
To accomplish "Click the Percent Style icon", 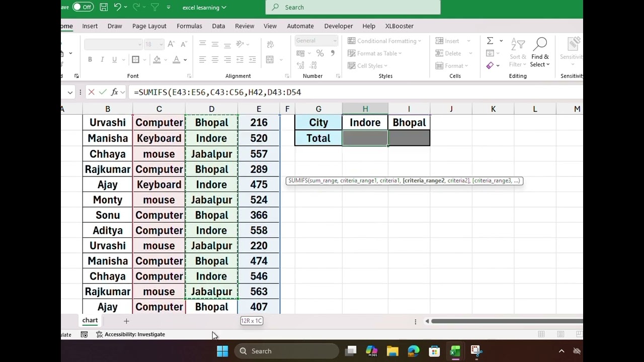I will [319, 53].
